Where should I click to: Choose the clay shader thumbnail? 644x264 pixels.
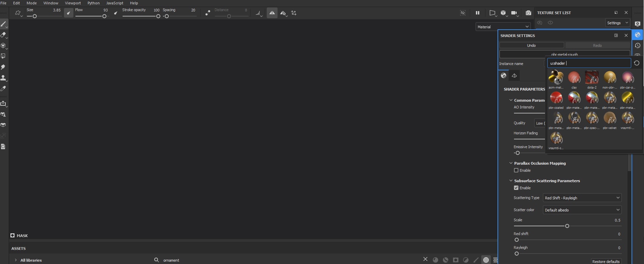click(574, 79)
